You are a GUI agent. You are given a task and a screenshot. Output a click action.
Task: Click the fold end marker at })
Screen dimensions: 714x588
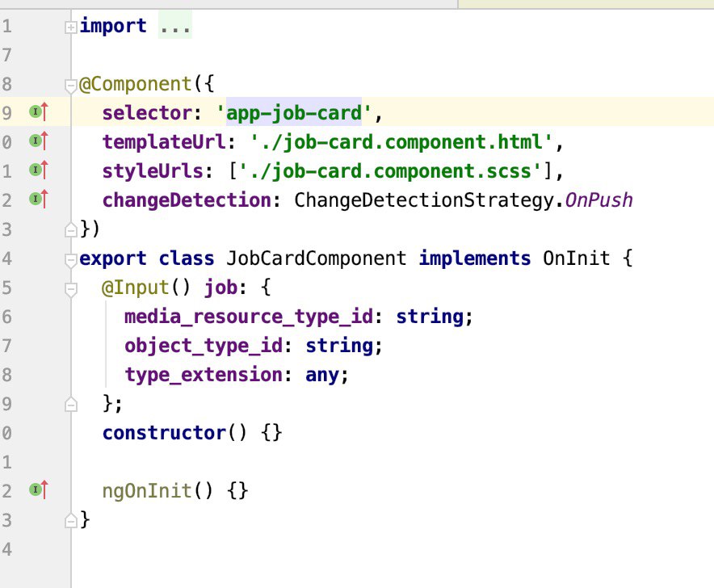pos(70,230)
